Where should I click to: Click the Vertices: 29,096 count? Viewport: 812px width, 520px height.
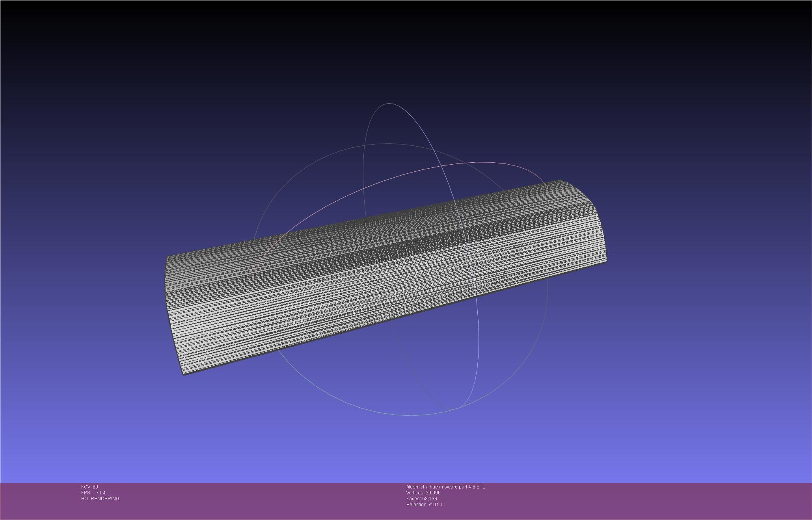pyautogui.click(x=423, y=493)
